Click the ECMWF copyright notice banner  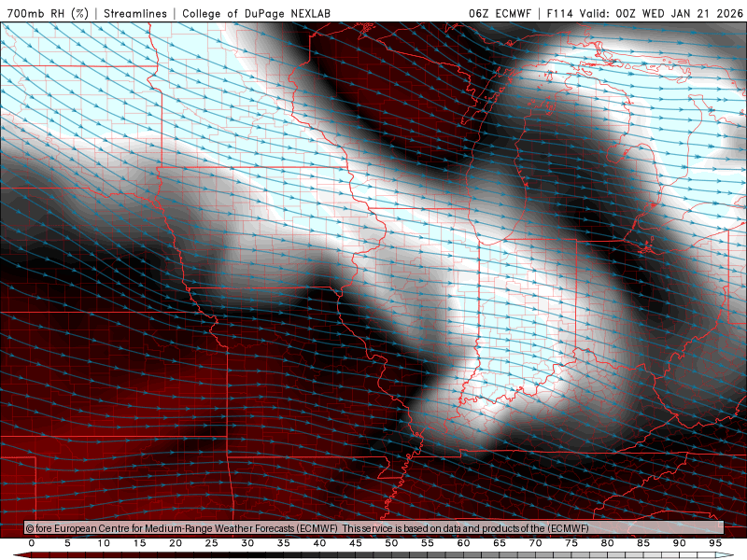[x=374, y=528]
